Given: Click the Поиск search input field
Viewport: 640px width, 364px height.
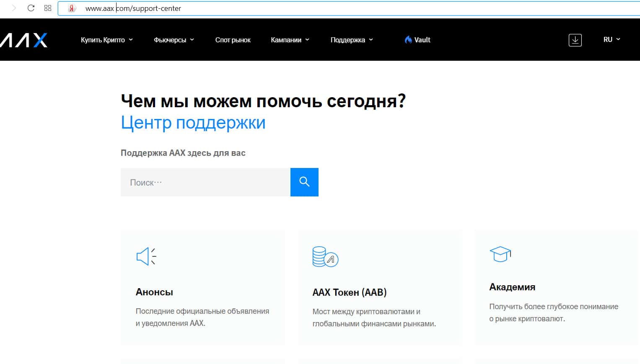Looking at the screenshot, I should 205,182.
